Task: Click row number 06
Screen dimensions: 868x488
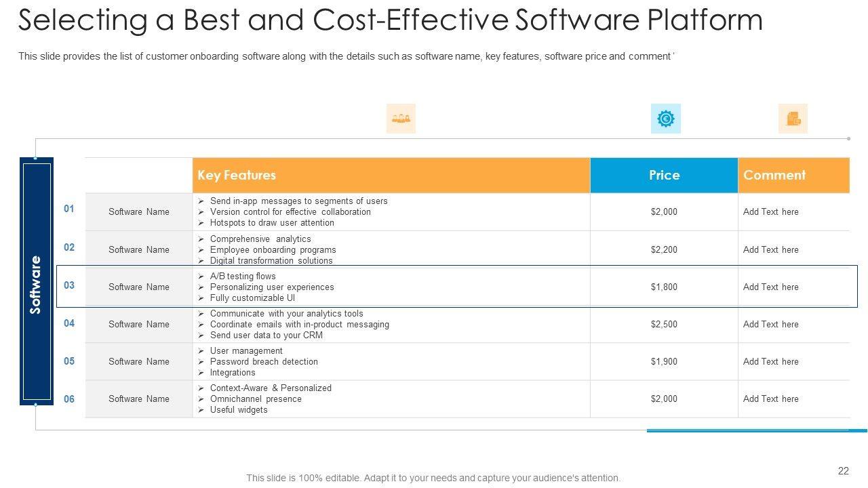Action: (69, 399)
